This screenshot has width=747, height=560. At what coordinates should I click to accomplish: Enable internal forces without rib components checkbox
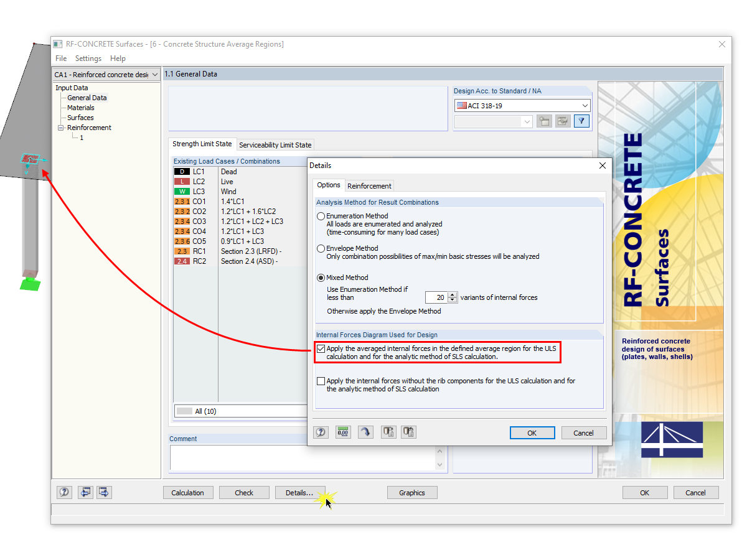321,381
